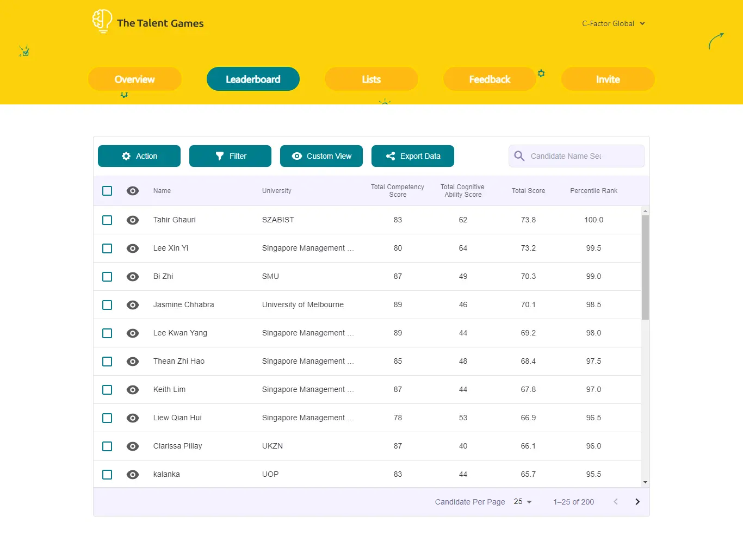
Task: Click the Percentile Rank column header
Action: click(x=593, y=191)
